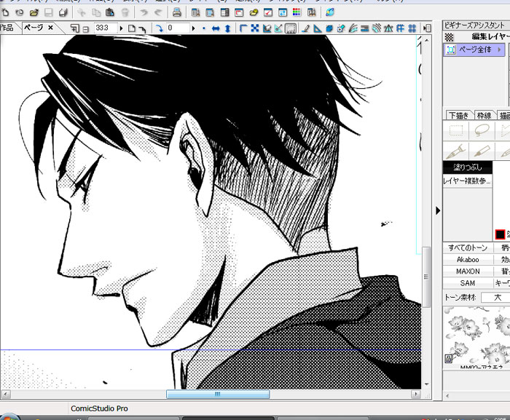Screen dimensions: 510x420
Task: Click the Fit to Window page icon
Action: [131, 28]
